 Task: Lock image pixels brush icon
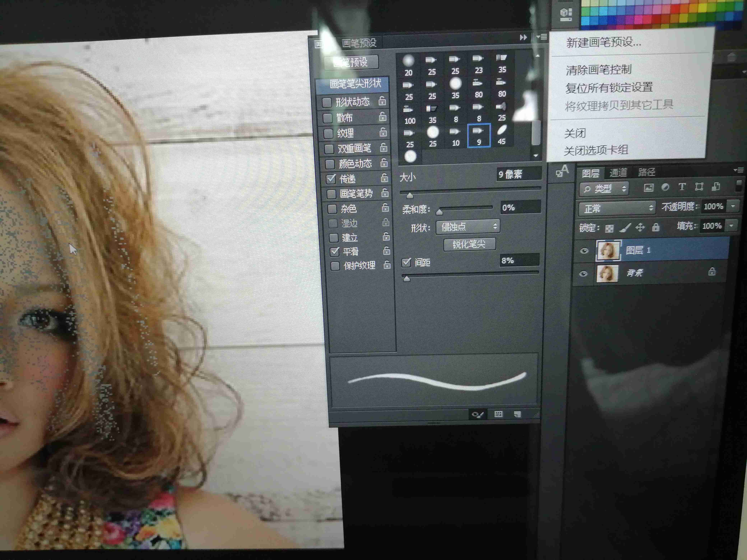[625, 228]
